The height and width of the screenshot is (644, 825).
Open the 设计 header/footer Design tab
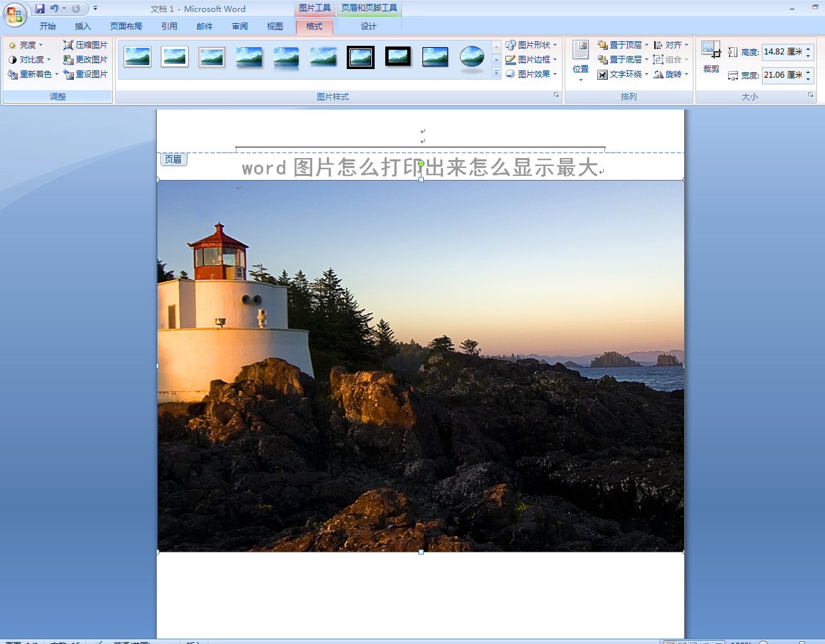[x=369, y=27]
